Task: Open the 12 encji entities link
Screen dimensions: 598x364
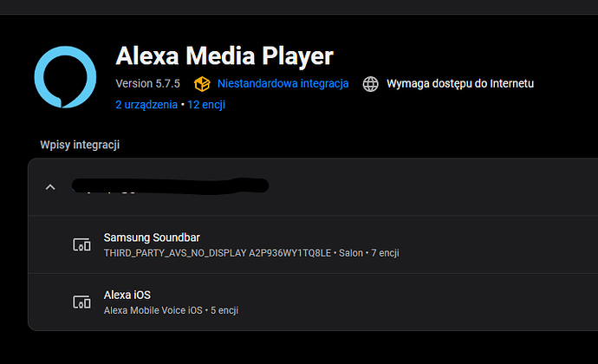Action: click(x=206, y=105)
